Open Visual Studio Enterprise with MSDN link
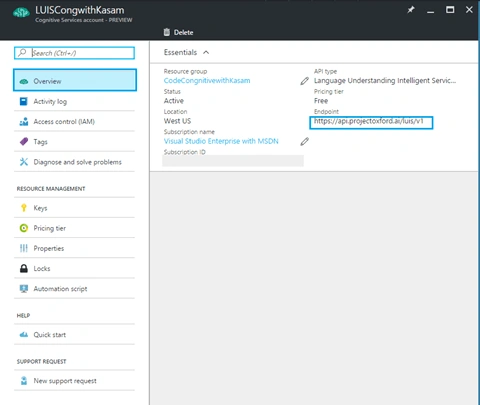 [x=221, y=141]
